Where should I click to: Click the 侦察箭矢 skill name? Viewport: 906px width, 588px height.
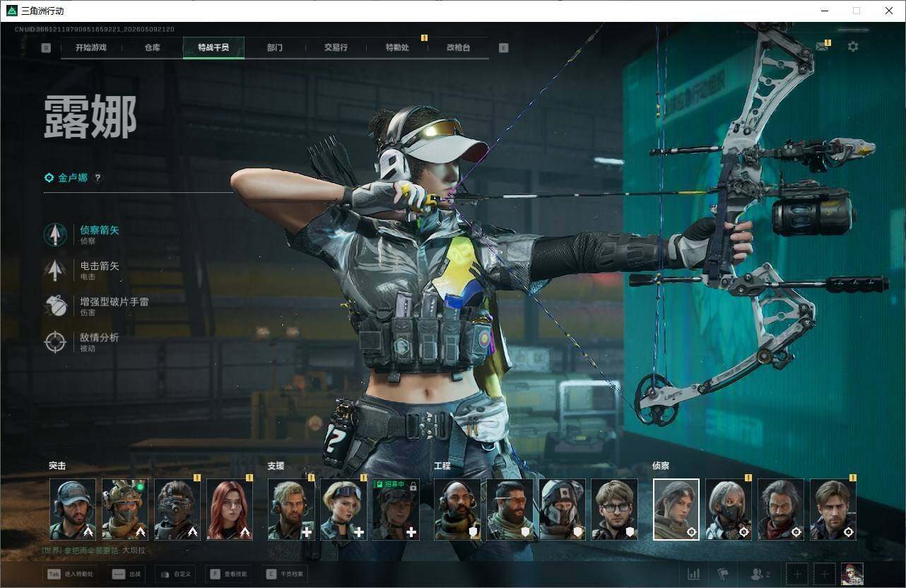tap(100, 230)
